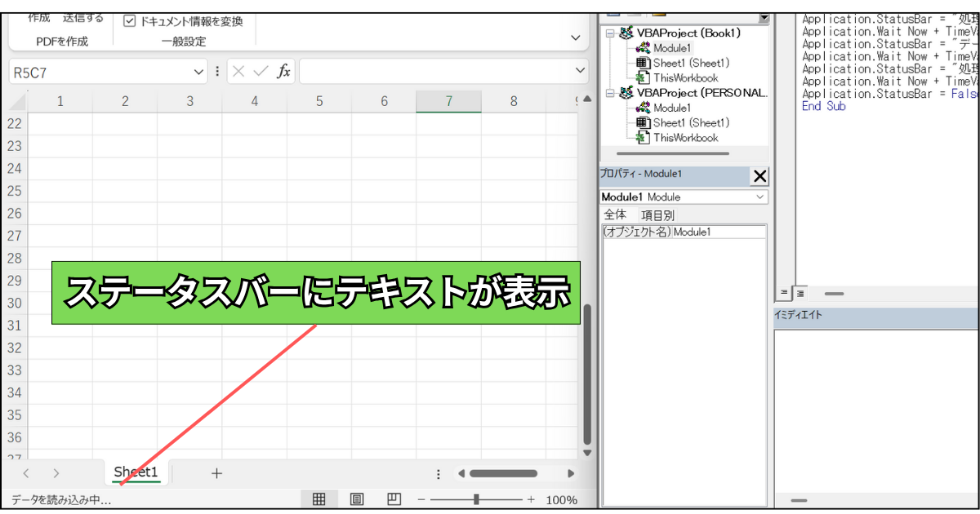This screenshot has height=514, width=980.
Task: Select the VBAProject (Book1) project node
Action: (688, 33)
